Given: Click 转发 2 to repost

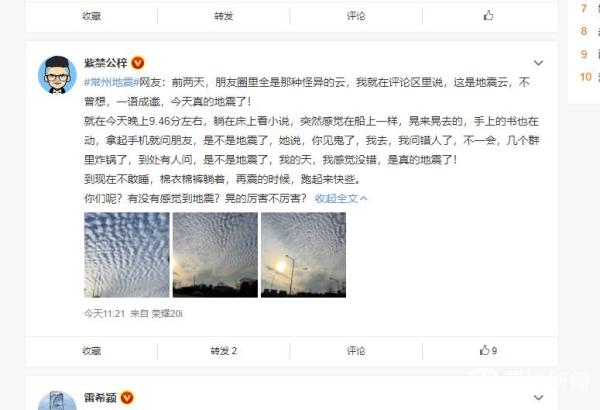Looking at the screenshot, I should pyautogui.click(x=223, y=351).
